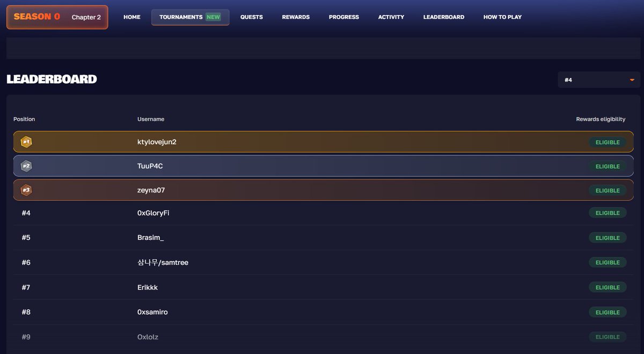Click the #8 position label

26,312
